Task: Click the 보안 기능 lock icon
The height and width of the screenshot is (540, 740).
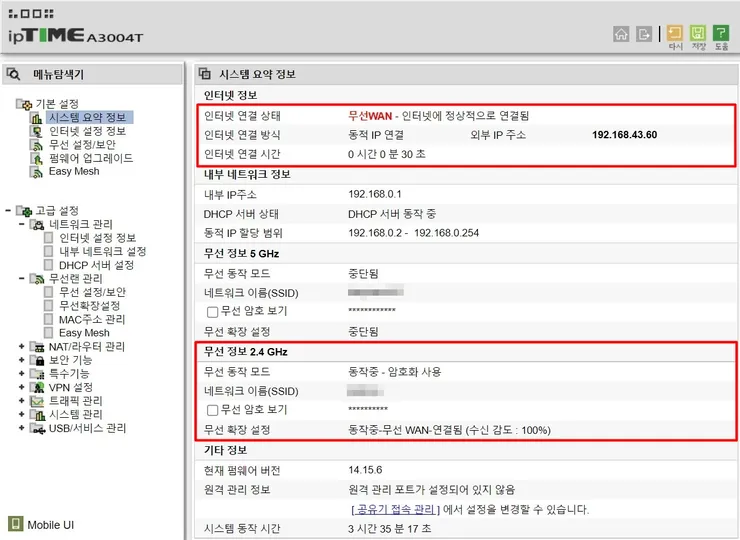Action: (37, 361)
